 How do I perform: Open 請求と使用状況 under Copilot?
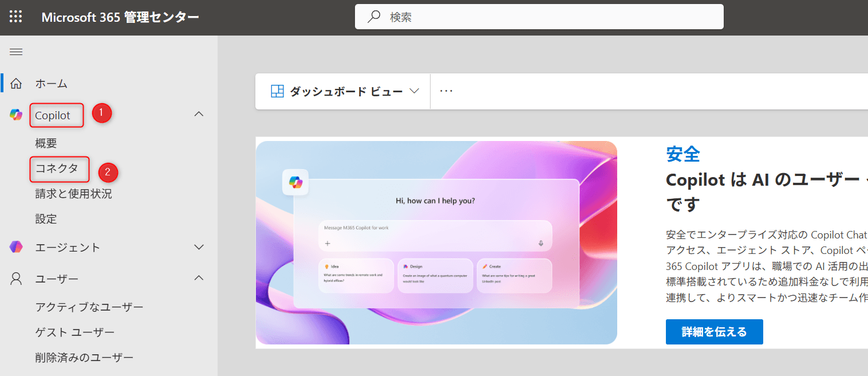(x=74, y=194)
